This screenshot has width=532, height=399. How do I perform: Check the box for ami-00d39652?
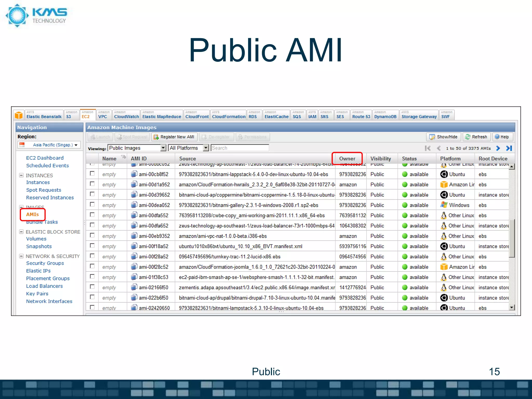click(92, 194)
